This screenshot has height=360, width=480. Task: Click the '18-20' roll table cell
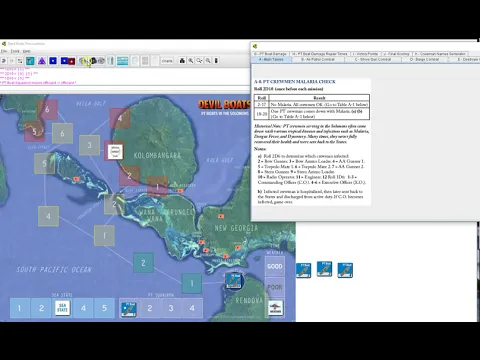(262, 114)
